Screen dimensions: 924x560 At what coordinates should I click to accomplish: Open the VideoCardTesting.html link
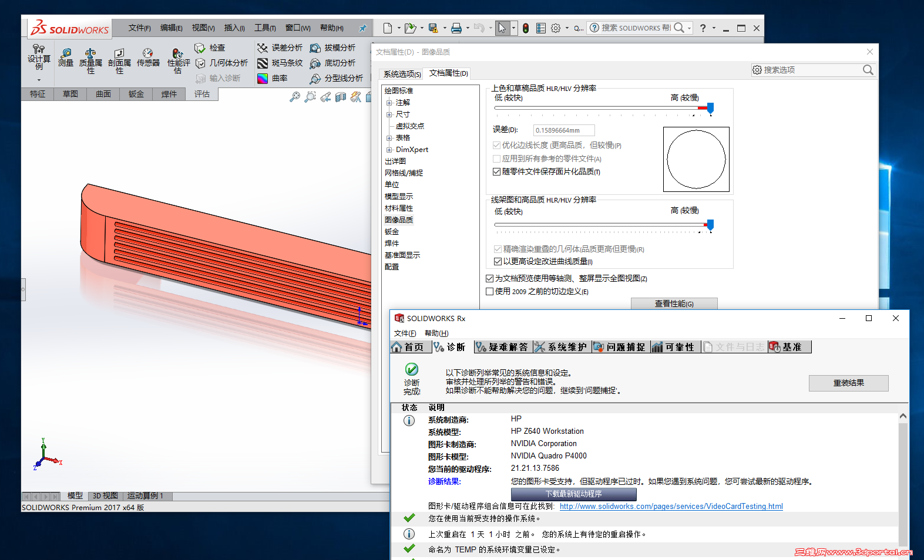[x=671, y=507]
